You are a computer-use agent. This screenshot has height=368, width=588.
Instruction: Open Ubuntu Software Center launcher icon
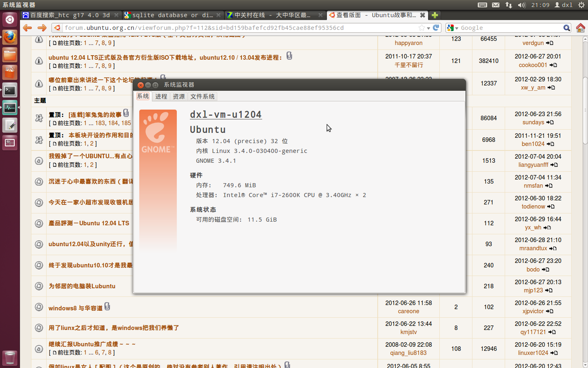(x=10, y=72)
